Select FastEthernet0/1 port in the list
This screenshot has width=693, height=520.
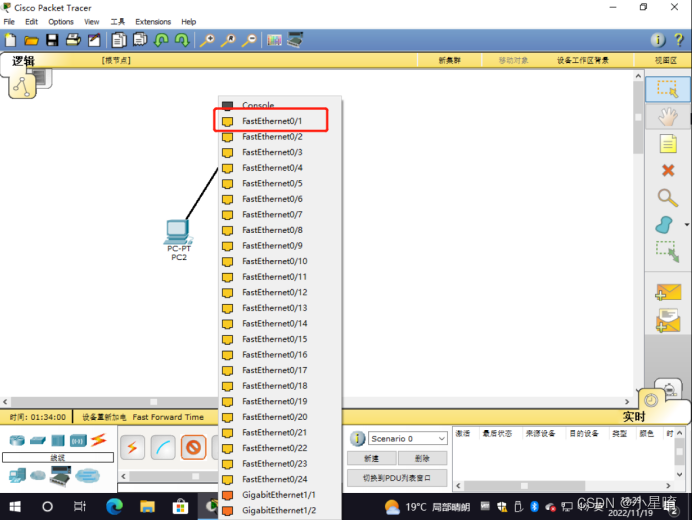tap(280, 121)
